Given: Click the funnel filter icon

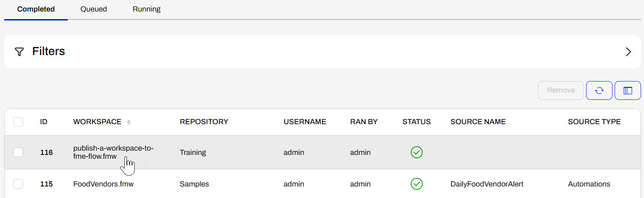Looking at the screenshot, I should (x=19, y=52).
